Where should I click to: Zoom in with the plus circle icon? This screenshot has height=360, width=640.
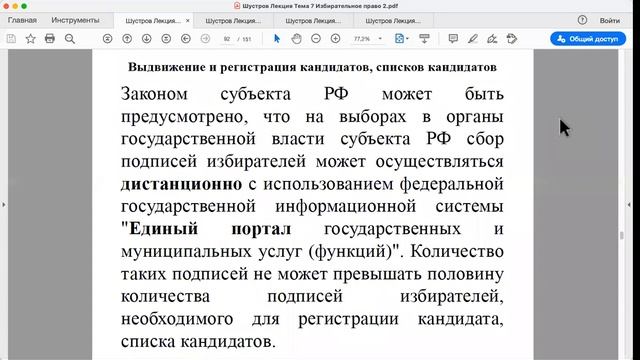coord(336,39)
